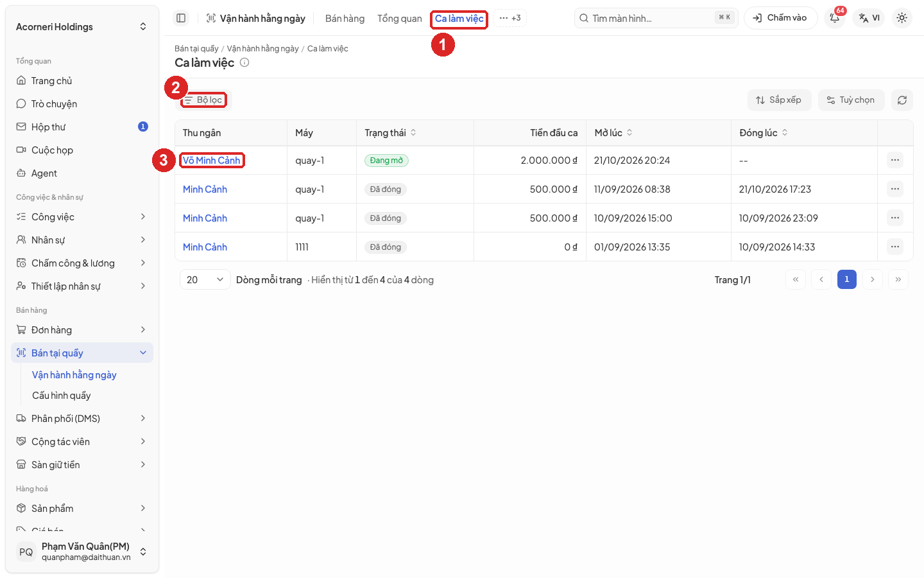The image size is (924, 578).
Task: Open rows-per-page dropdown showing 20
Action: [x=205, y=279]
